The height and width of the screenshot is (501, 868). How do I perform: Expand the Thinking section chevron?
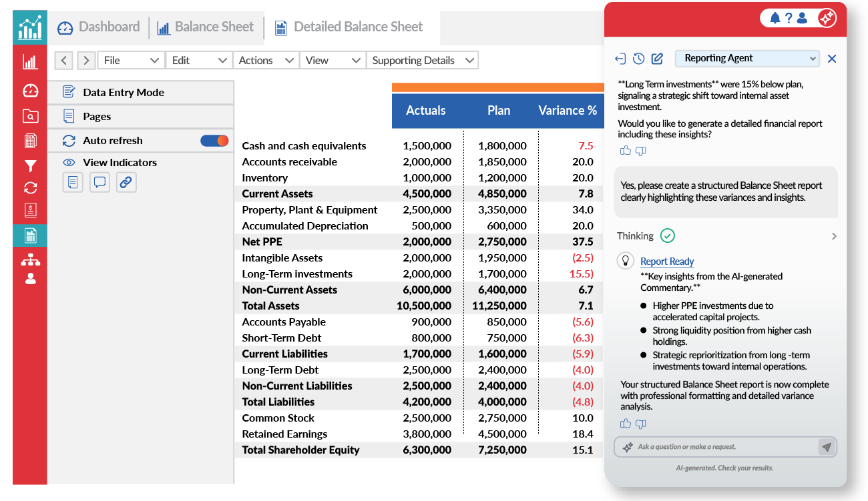click(834, 236)
